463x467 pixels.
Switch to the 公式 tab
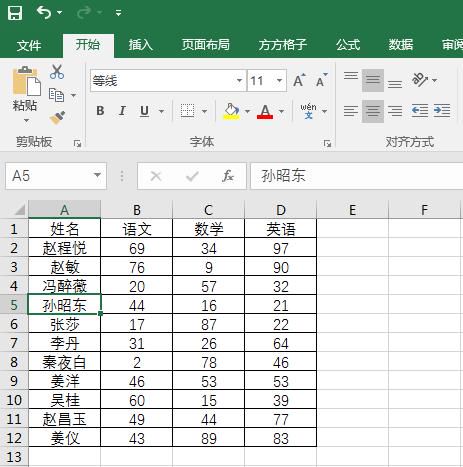(348, 44)
